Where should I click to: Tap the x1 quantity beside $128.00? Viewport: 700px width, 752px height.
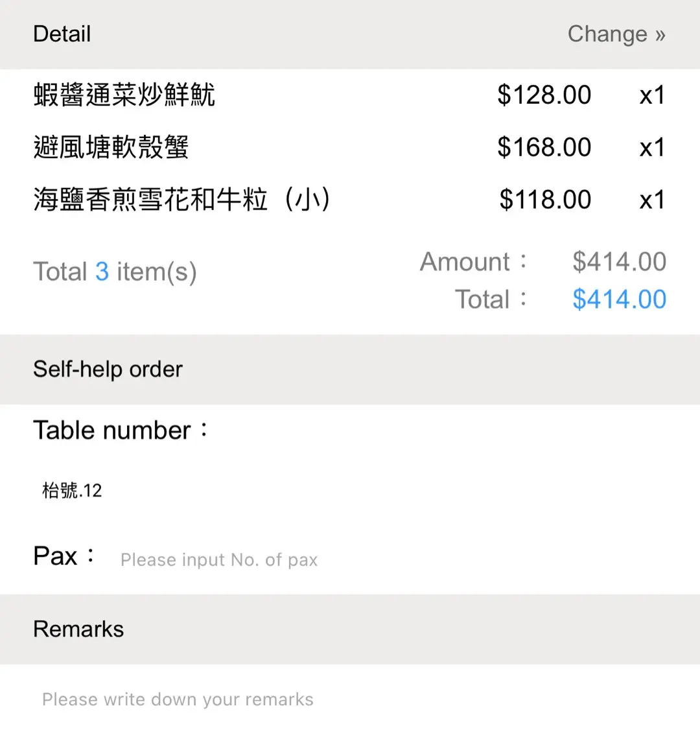click(x=652, y=95)
